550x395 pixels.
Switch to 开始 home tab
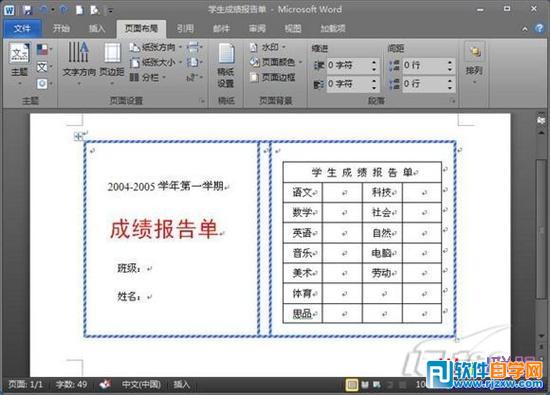point(61,28)
